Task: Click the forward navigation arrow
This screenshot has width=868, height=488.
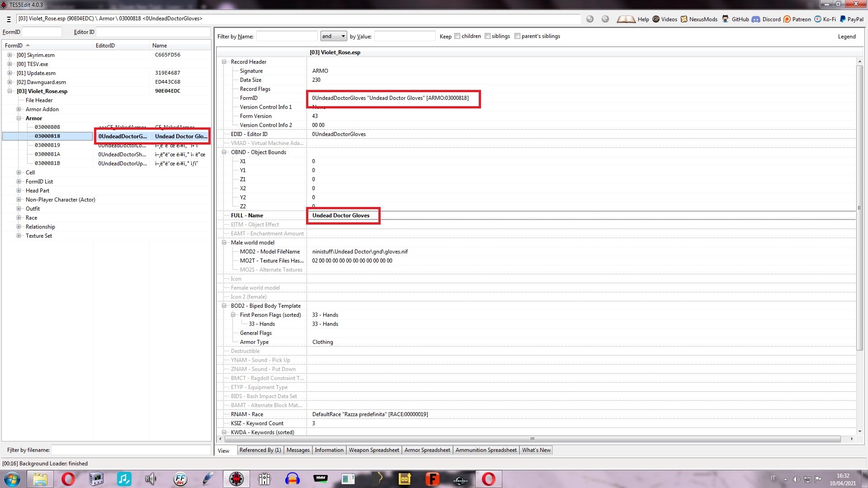Action: click(605, 19)
